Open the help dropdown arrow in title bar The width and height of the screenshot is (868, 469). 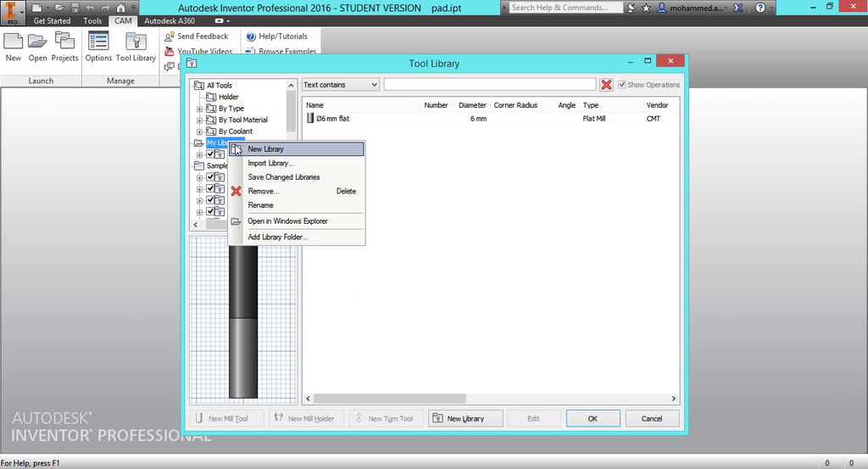[771, 8]
